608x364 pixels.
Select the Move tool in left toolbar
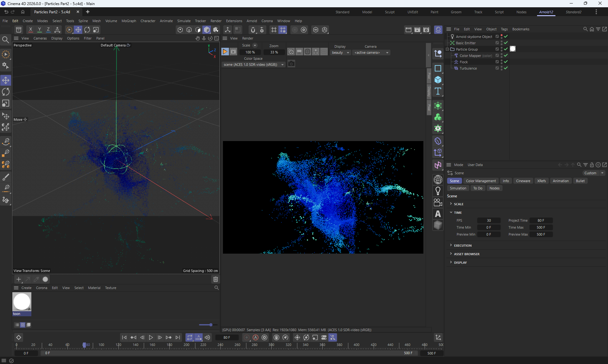pyautogui.click(x=6, y=80)
